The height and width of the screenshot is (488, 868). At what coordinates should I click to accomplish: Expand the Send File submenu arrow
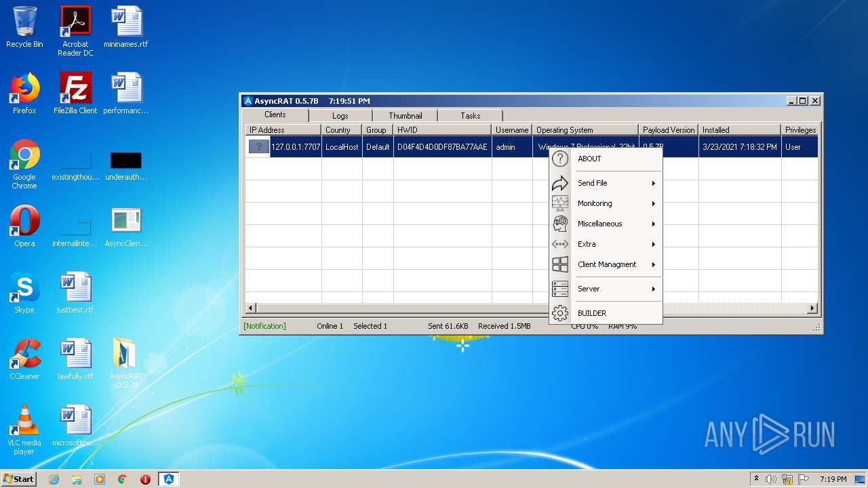654,183
